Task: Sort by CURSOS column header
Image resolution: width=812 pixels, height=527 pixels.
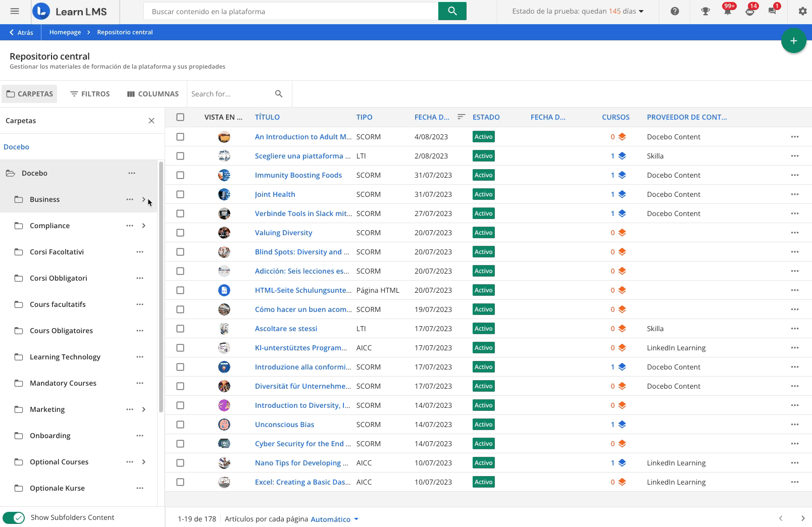Action: (616, 117)
